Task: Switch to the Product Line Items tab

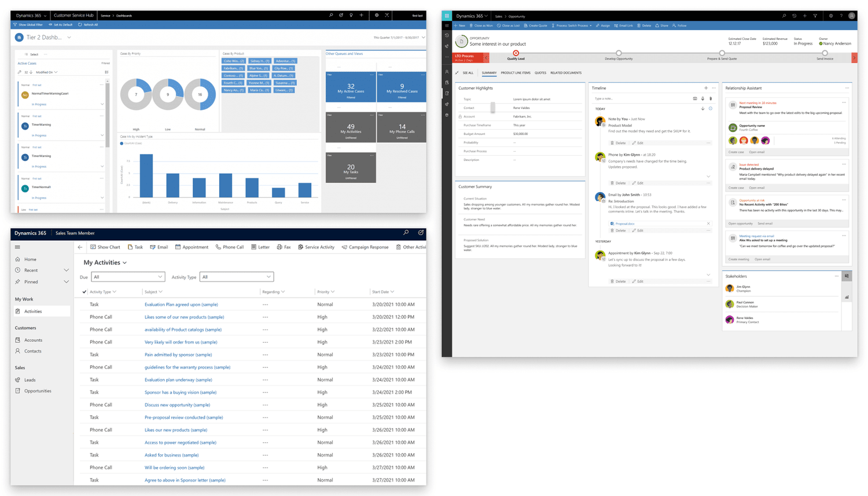Action: coord(516,73)
